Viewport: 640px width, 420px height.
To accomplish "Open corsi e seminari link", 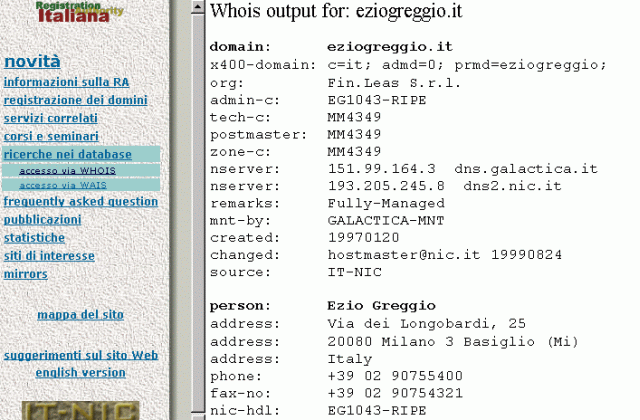I will click(51, 136).
